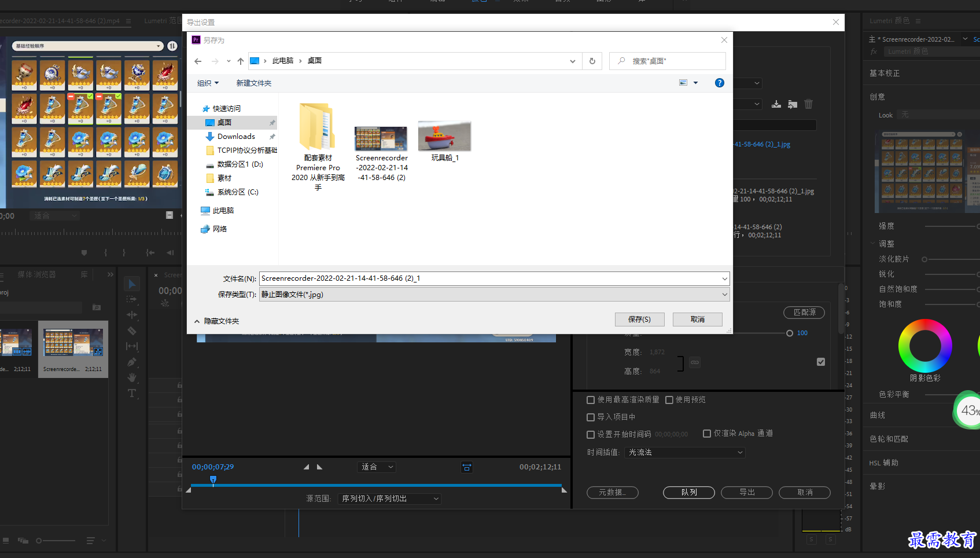Open the Organize dropdown menu

click(208, 83)
